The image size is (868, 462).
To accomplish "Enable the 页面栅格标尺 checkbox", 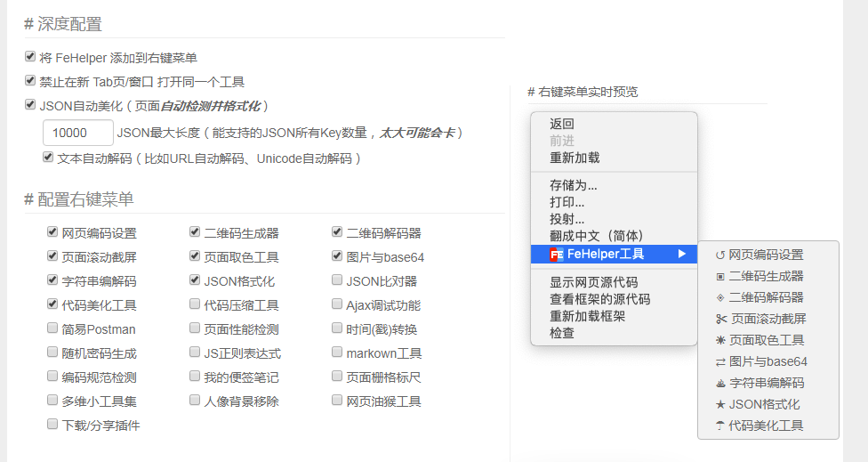I will [337, 377].
